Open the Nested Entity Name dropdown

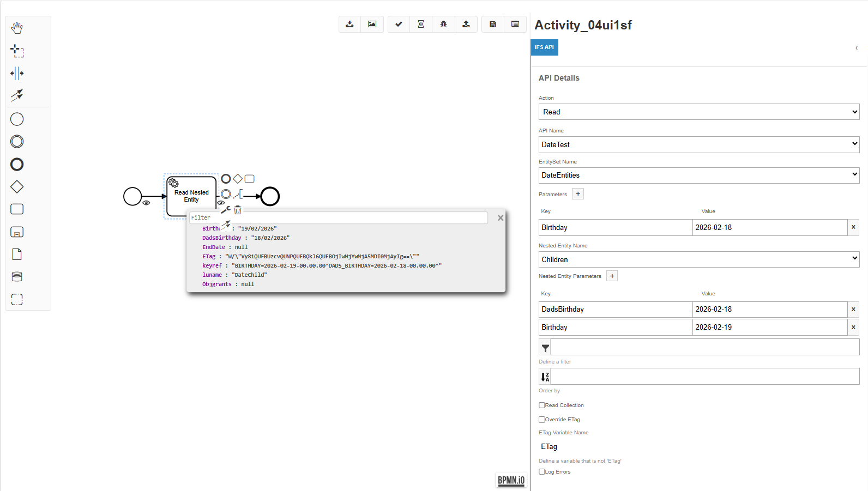(x=699, y=259)
